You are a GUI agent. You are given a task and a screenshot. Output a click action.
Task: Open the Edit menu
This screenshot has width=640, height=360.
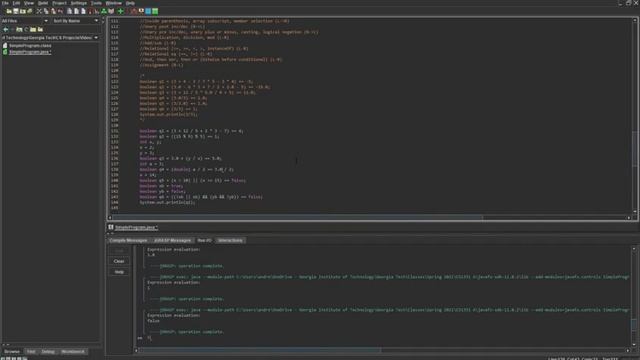[x=16, y=3]
